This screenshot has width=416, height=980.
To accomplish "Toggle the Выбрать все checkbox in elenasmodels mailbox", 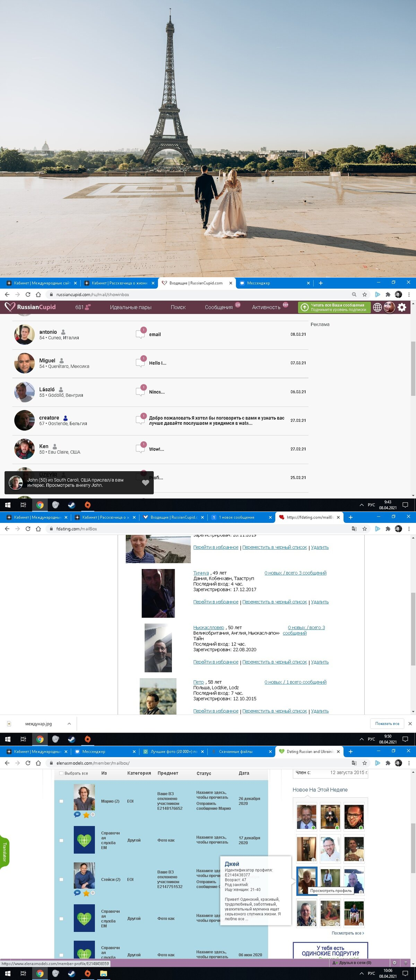I will pyautogui.click(x=61, y=773).
